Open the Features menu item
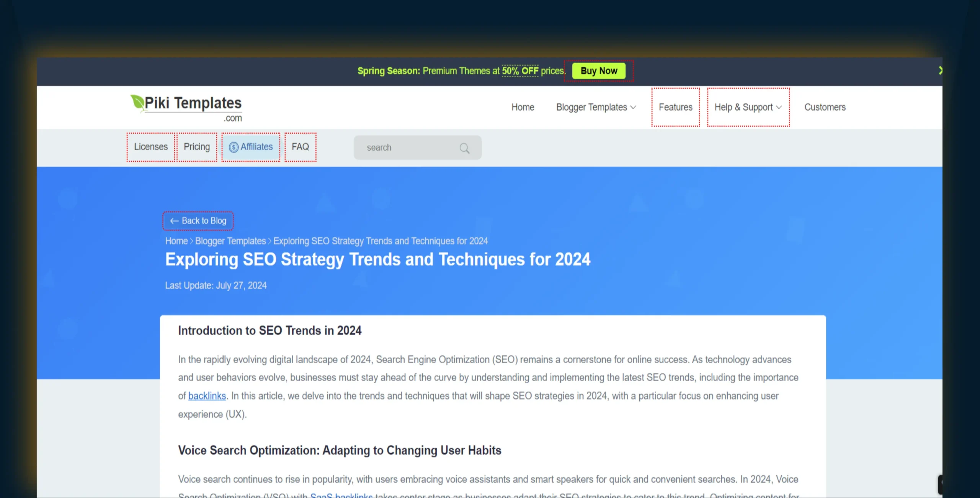The height and width of the screenshot is (498, 980). click(675, 107)
